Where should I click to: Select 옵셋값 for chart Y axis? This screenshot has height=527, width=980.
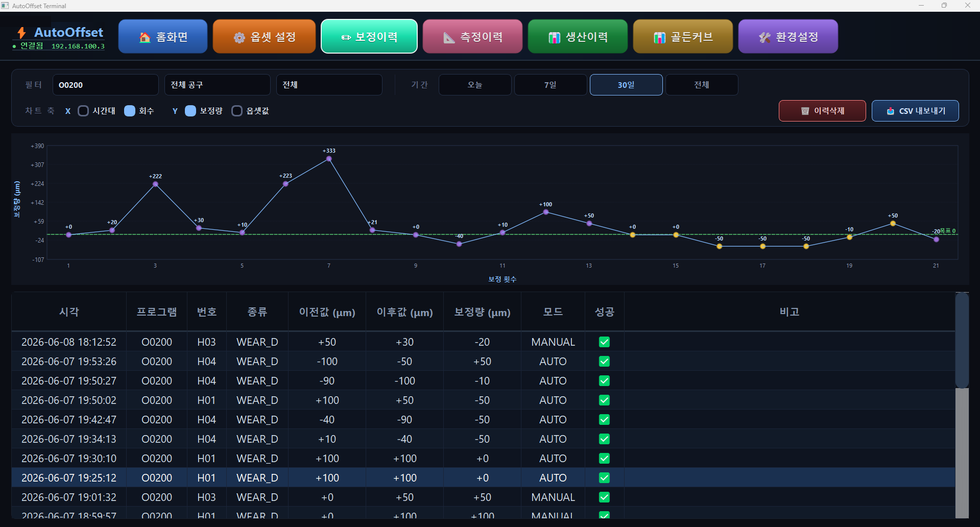(x=237, y=111)
